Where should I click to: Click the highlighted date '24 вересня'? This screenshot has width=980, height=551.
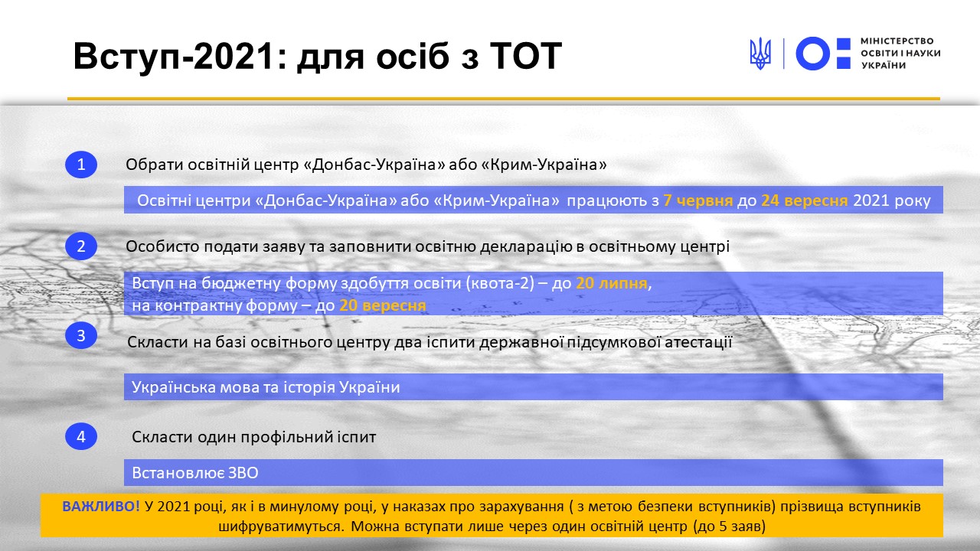pos(804,201)
